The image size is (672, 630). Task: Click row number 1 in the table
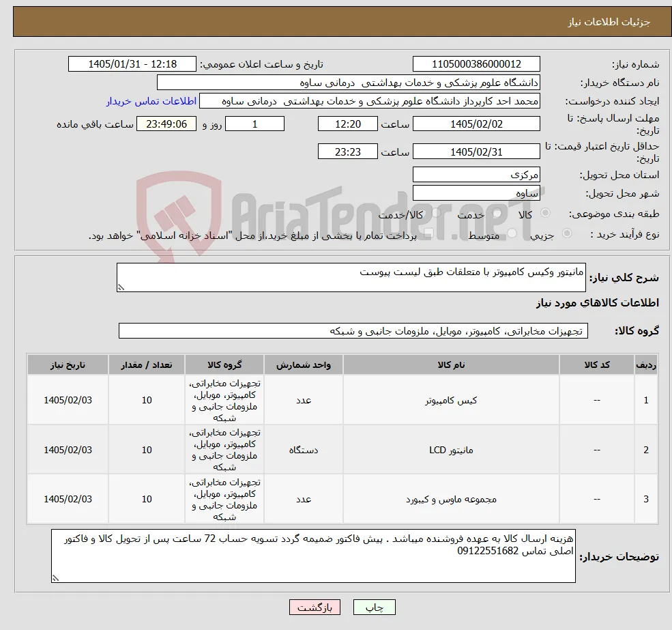tap(646, 400)
